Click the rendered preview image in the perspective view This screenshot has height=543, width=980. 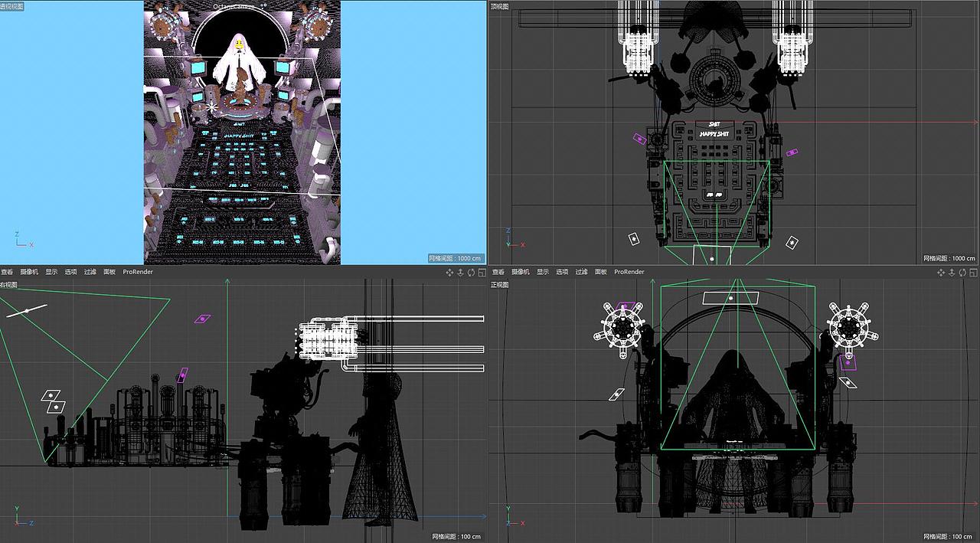pyautogui.click(x=242, y=132)
